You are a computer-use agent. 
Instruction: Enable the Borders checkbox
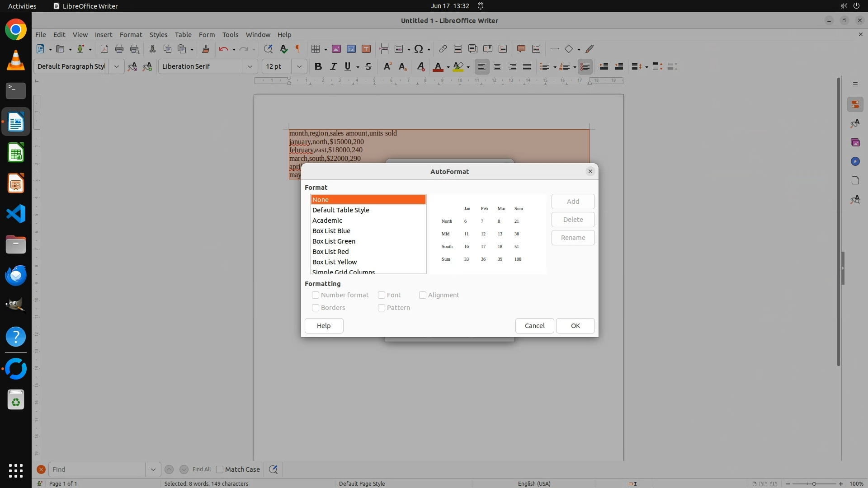pyautogui.click(x=316, y=308)
